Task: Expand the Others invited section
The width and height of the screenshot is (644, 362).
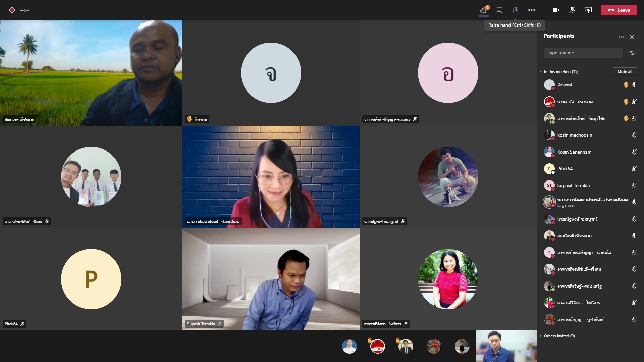Action: click(x=541, y=336)
